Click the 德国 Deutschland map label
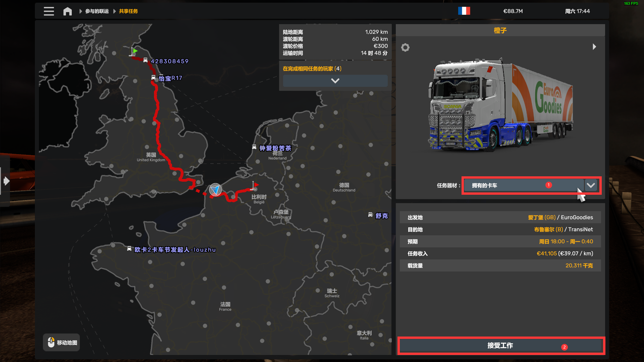Image resolution: width=644 pixels, height=362 pixels. point(344,187)
